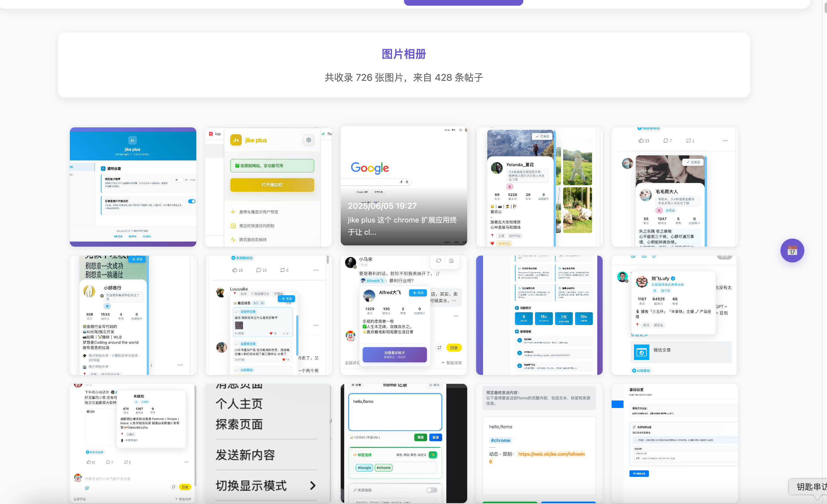Screen dimensions: 827x504
Task: Click the repost icon showing 1
Action: coord(688,140)
